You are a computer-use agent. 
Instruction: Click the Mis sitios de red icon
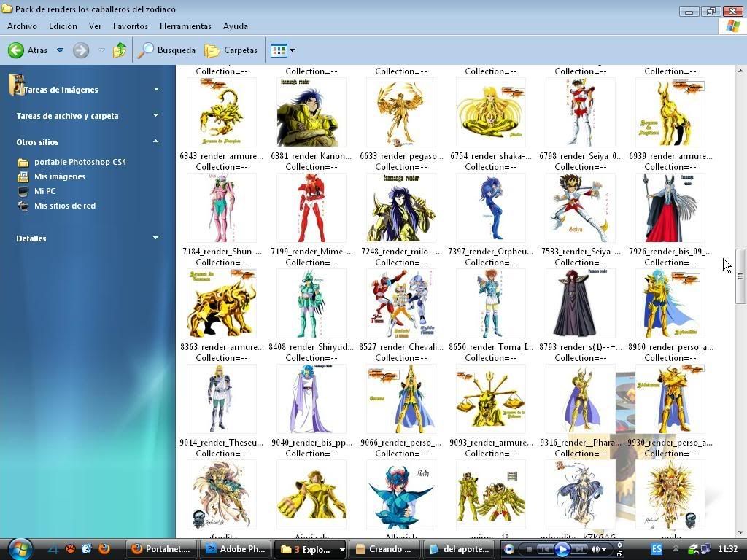tap(23, 206)
